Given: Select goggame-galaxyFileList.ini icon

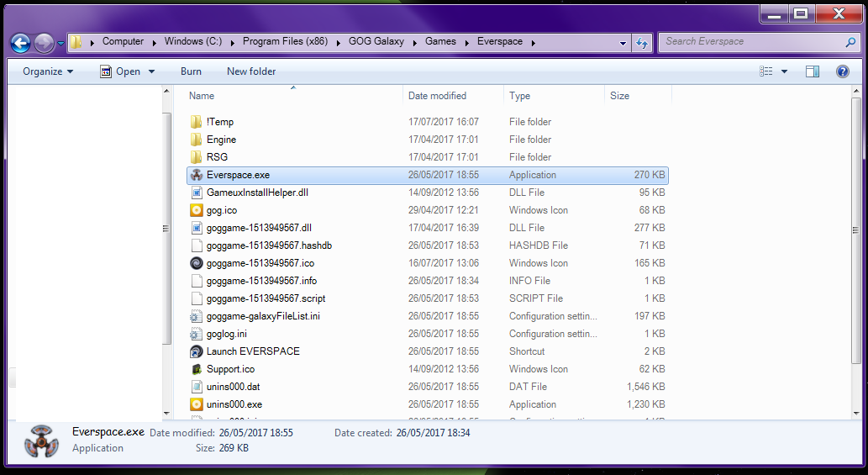Looking at the screenshot, I should pos(196,317).
